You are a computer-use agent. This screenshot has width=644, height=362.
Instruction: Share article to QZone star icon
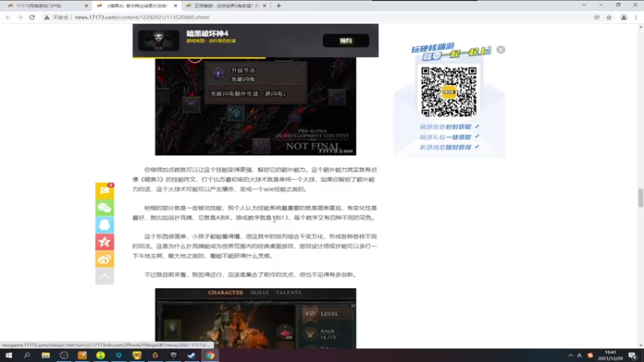(x=105, y=242)
